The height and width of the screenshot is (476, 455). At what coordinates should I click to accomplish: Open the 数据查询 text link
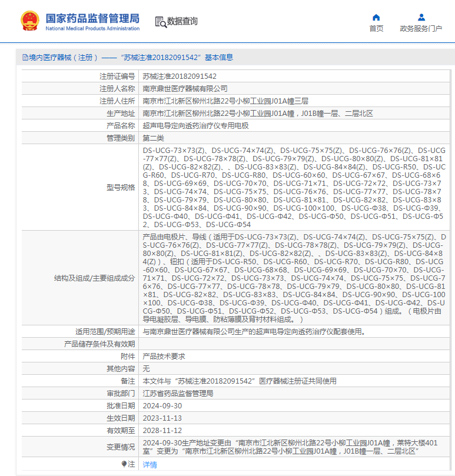182,22
